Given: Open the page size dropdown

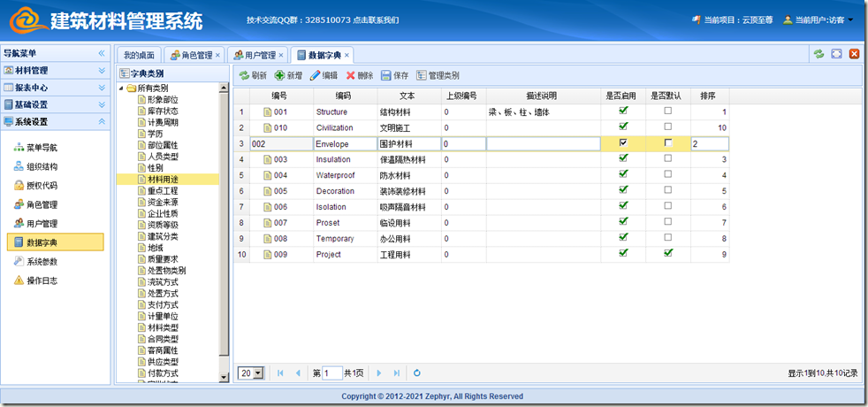Looking at the screenshot, I should (252, 373).
